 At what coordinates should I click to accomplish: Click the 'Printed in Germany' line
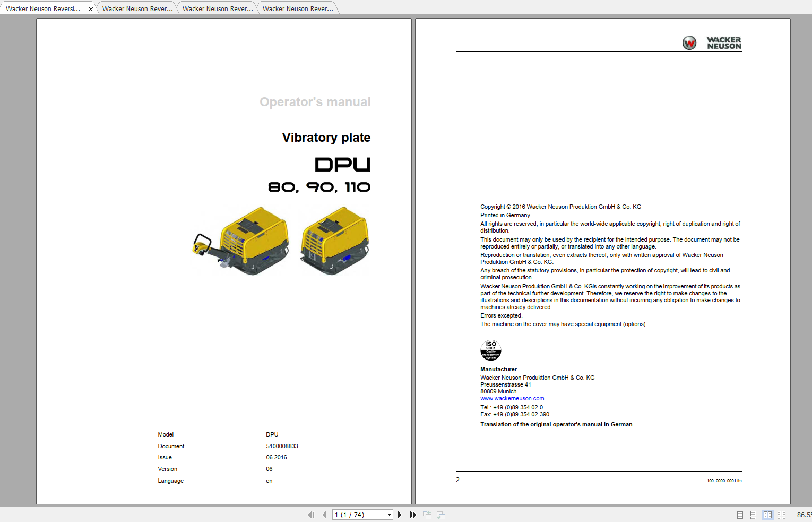[505, 215]
